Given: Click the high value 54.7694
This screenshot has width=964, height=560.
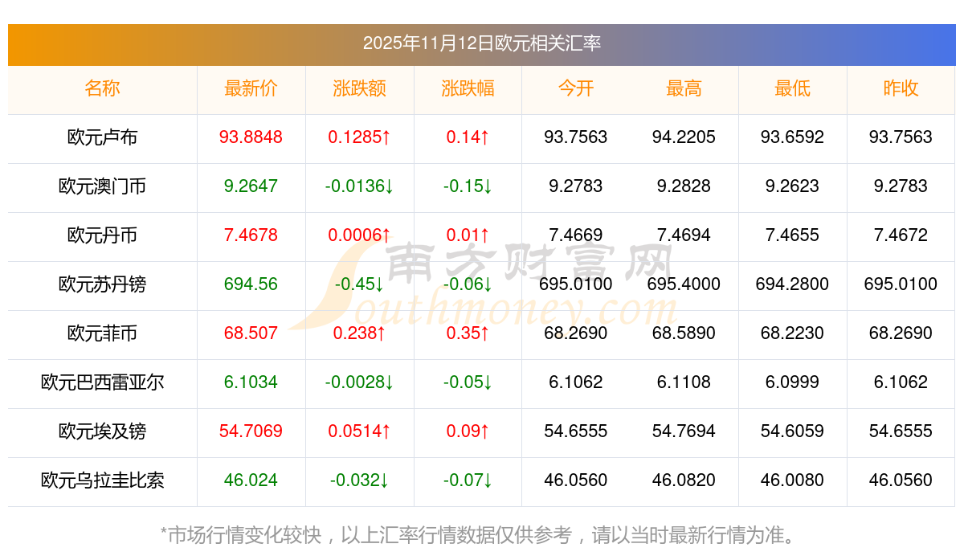Looking at the screenshot, I should [684, 431].
